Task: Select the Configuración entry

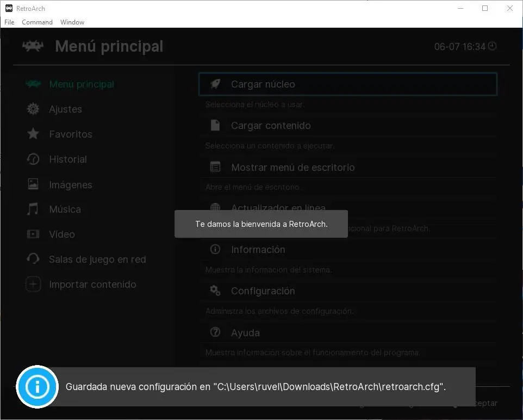Action: pyautogui.click(x=348, y=291)
